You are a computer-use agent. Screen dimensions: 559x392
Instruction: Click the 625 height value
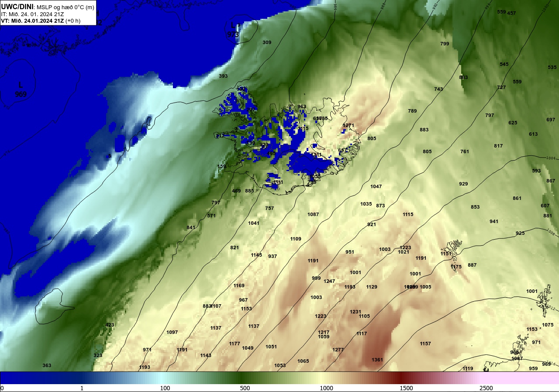(x=513, y=123)
